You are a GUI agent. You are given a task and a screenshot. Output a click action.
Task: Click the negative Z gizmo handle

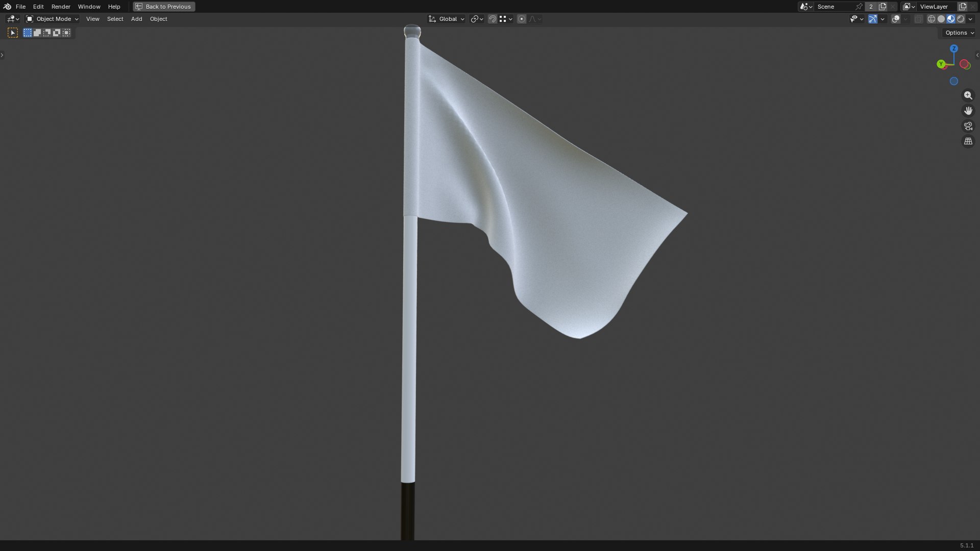click(x=954, y=81)
